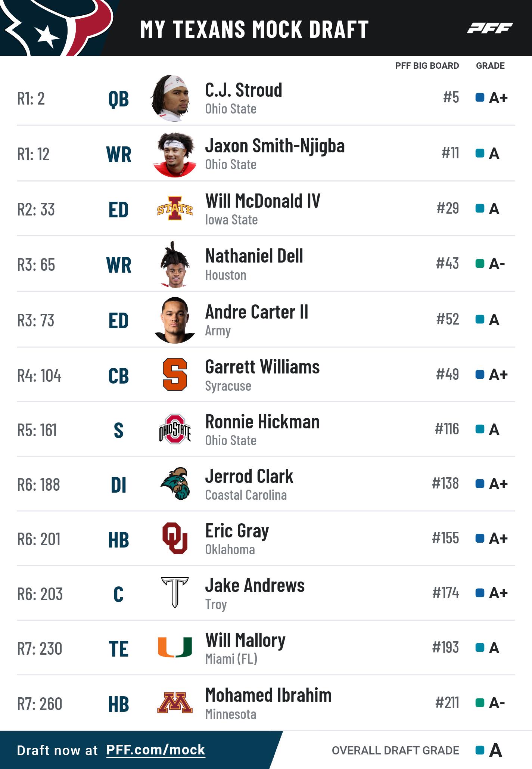Image resolution: width=532 pixels, height=769 pixels.
Task: Click the Coastal Carolina Chanticleers logo
Action: [175, 484]
